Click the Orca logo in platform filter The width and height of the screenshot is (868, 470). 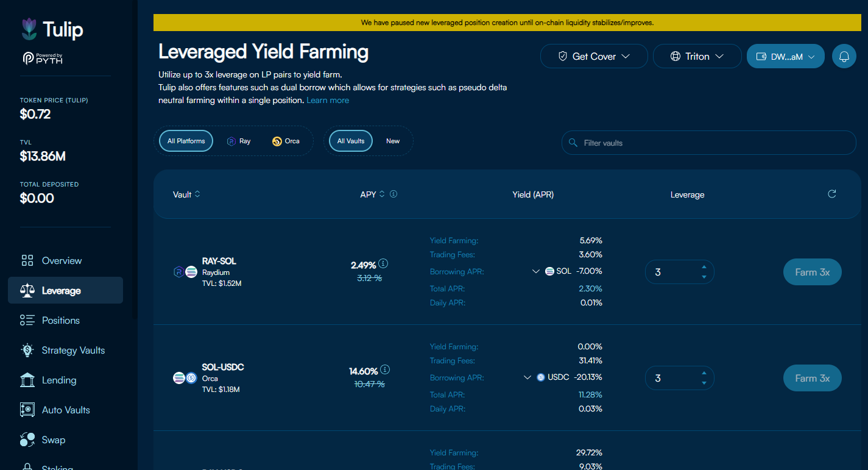pos(277,141)
